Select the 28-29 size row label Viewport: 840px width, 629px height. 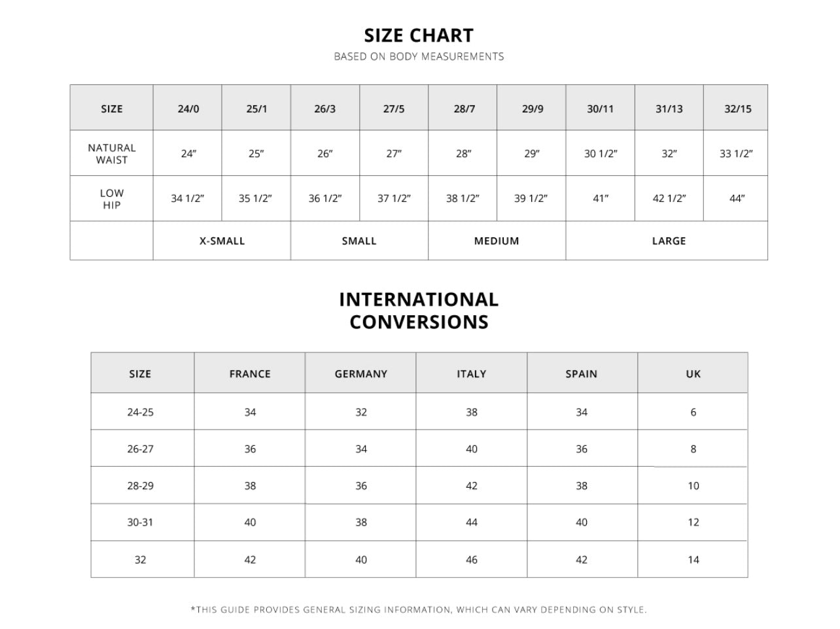tap(140, 486)
